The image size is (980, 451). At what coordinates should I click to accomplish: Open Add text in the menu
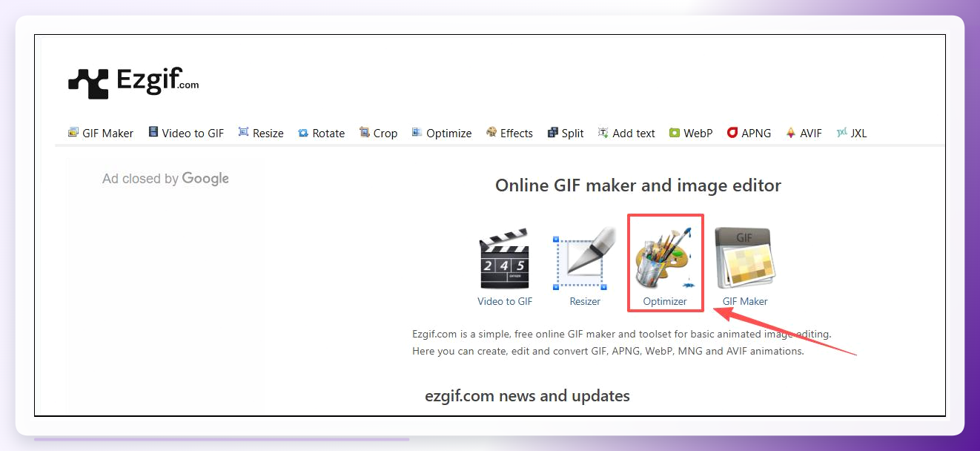pyautogui.click(x=634, y=134)
